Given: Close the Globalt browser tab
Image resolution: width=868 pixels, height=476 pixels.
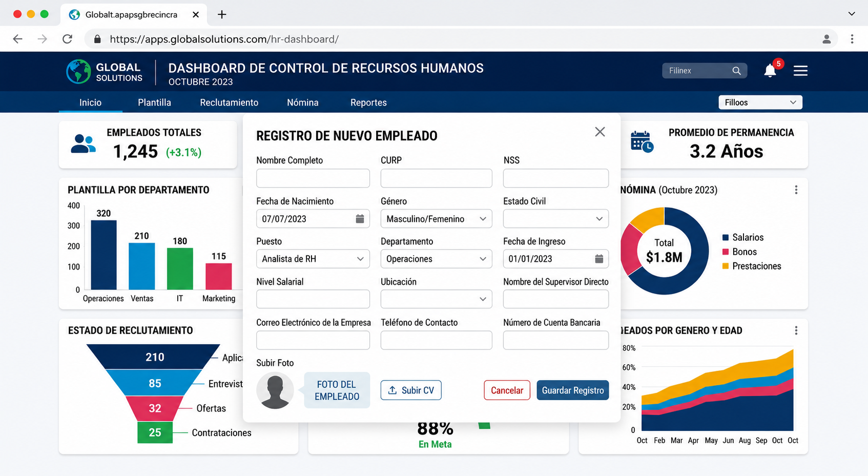Looking at the screenshot, I should point(196,14).
